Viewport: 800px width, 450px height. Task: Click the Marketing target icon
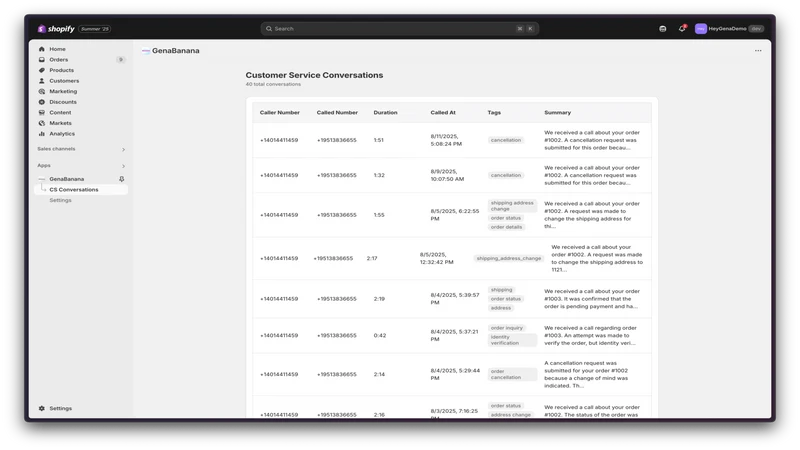point(42,91)
